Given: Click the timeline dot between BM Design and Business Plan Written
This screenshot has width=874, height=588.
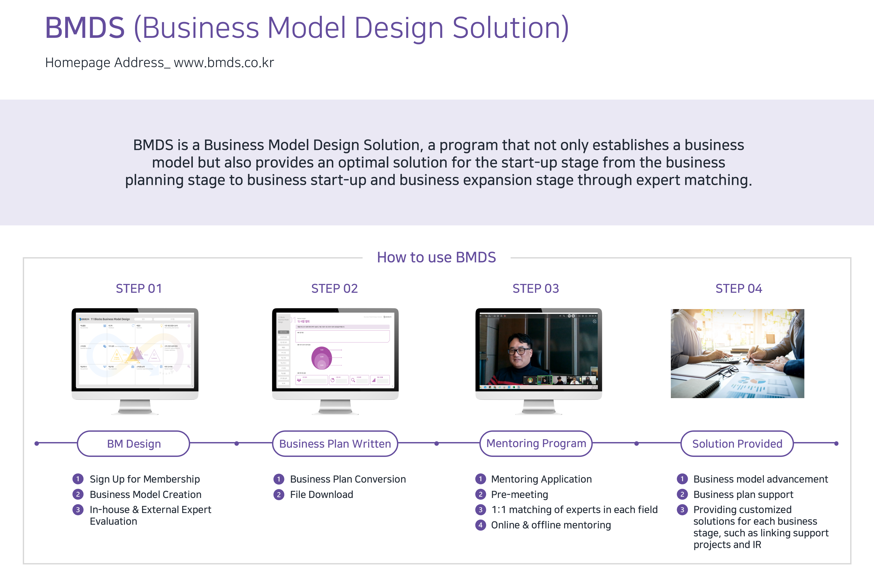Looking at the screenshot, I should click(237, 444).
